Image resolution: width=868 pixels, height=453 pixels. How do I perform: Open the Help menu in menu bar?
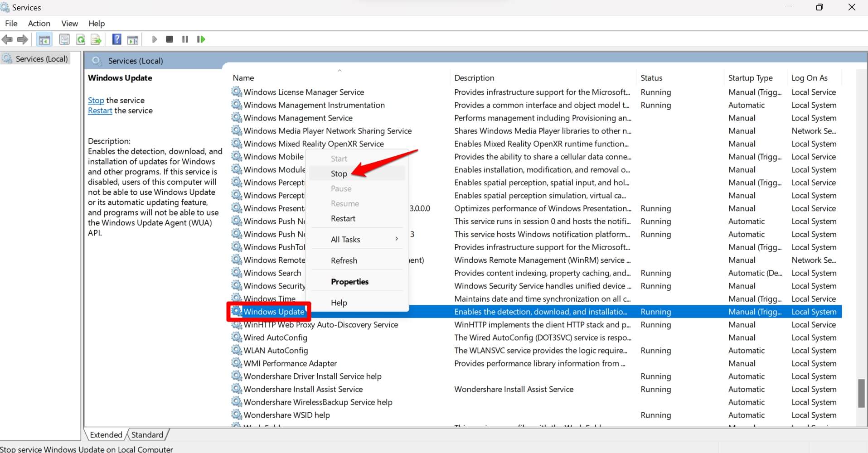coord(97,24)
